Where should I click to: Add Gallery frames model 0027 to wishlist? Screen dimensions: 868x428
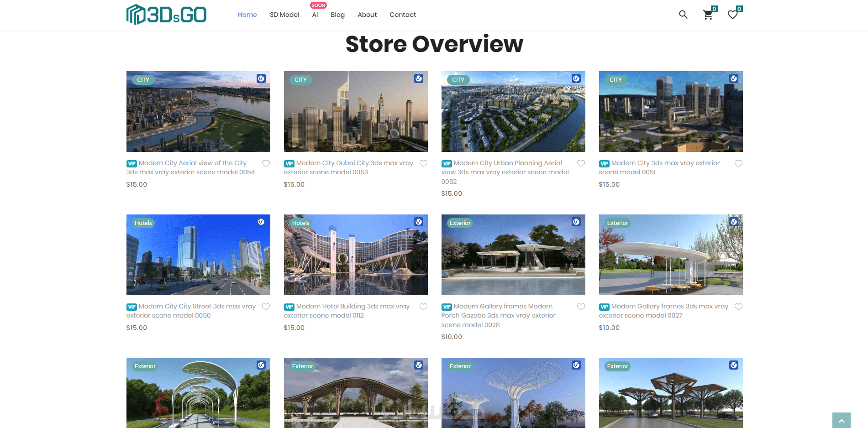tap(738, 307)
